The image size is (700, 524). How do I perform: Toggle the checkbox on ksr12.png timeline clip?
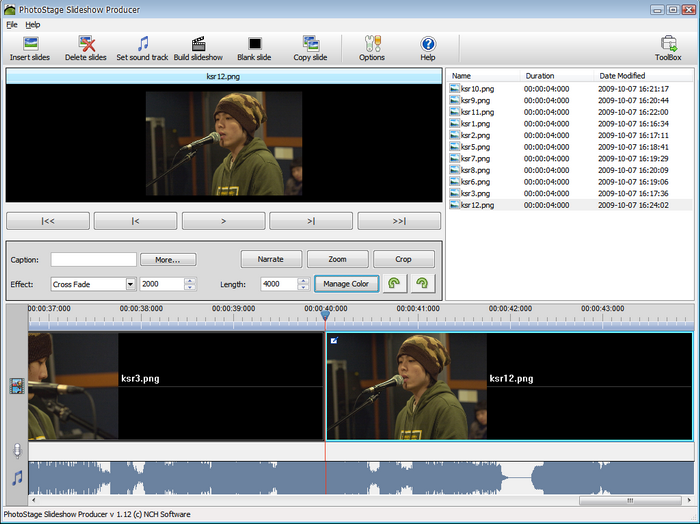334,341
